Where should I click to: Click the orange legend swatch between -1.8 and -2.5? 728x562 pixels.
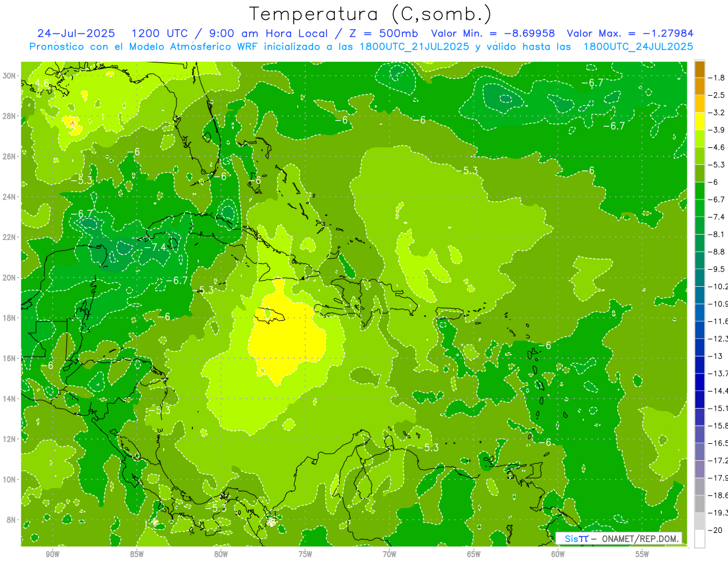click(x=699, y=87)
